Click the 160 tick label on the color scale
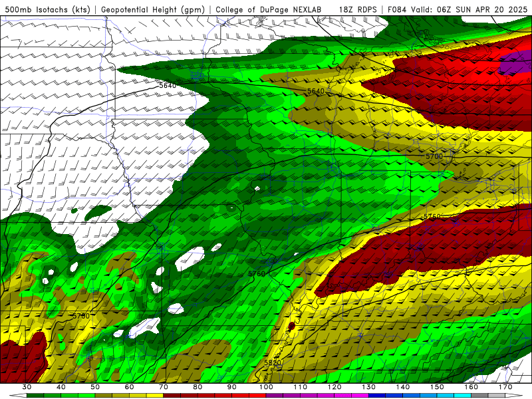Screen dimensions: 532x399 click(471, 387)
